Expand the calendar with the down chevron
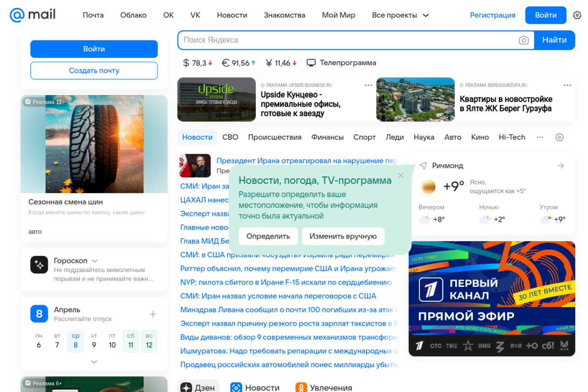This screenshot has width=588, height=392. click(x=94, y=362)
